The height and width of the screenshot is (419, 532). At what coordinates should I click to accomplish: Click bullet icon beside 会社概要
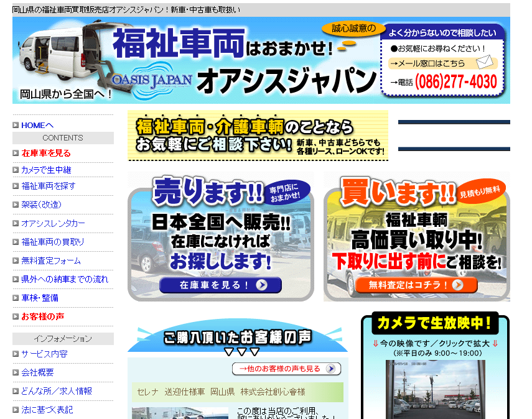click(x=16, y=372)
